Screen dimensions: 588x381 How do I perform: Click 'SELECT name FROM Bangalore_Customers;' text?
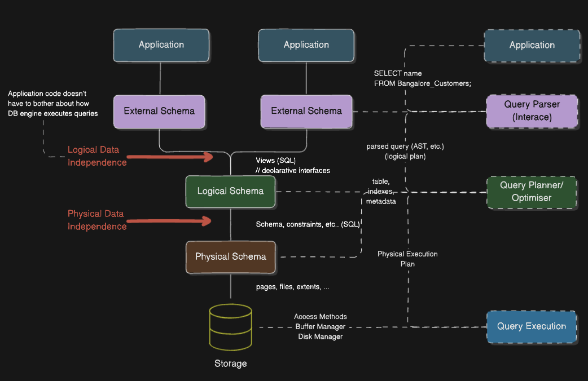pyautogui.click(x=422, y=78)
